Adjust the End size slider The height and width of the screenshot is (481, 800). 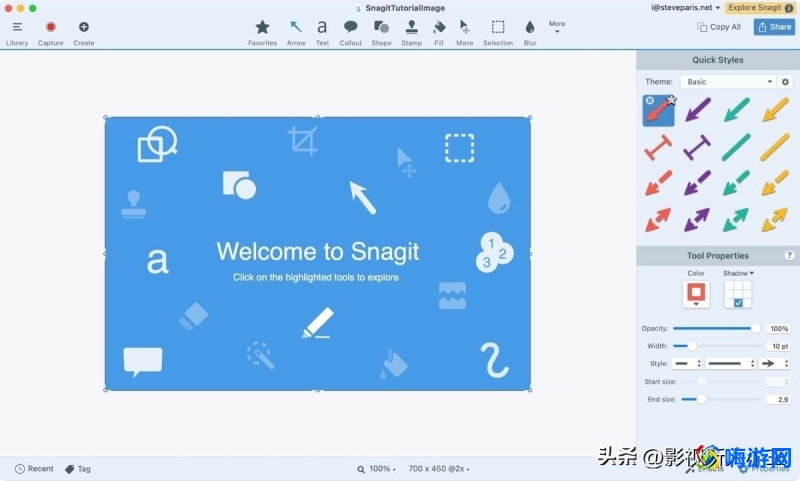720,399
